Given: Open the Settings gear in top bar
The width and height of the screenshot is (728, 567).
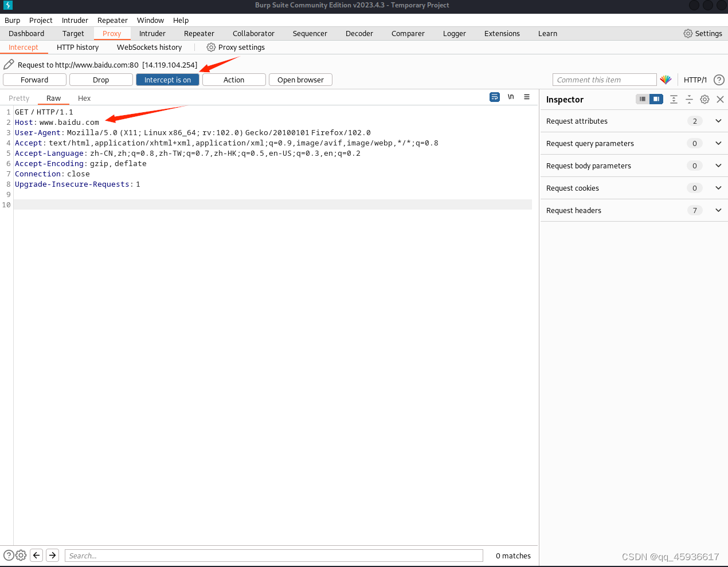Looking at the screenshot, I should (x=688, y=34).
